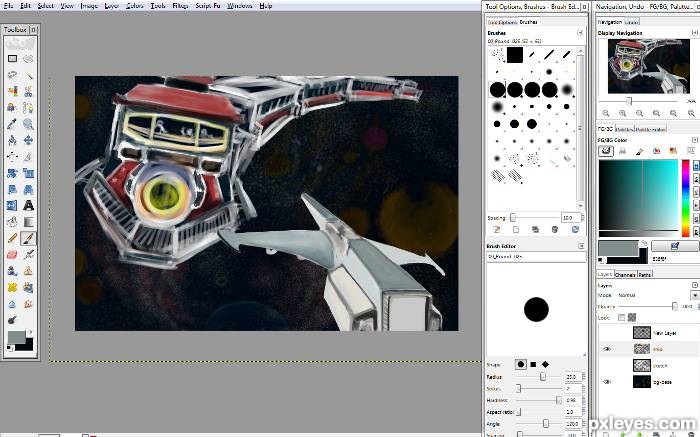Swap colors using the Toolbox arrow icon
Screen dimensions: 700x437
[x=30, y=333]
